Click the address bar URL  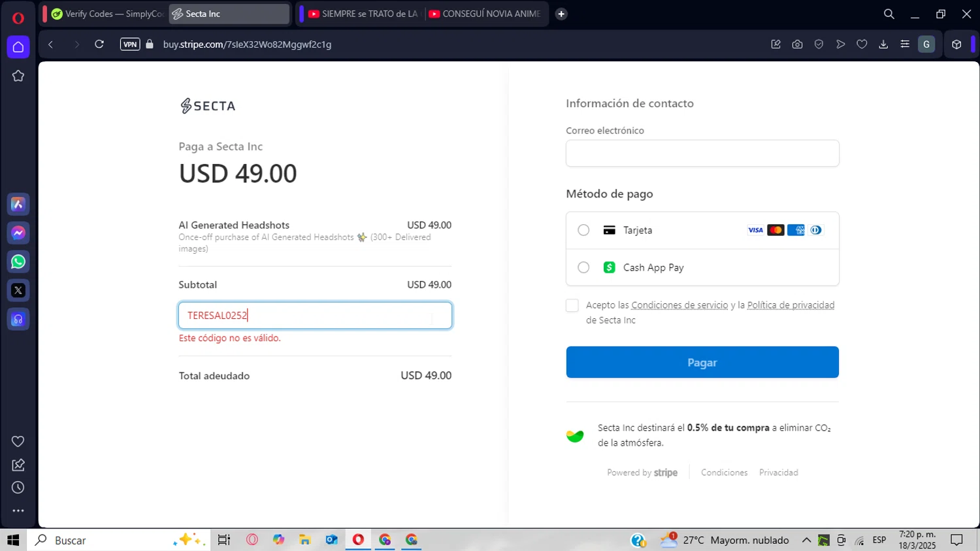[x=247, y=44]
